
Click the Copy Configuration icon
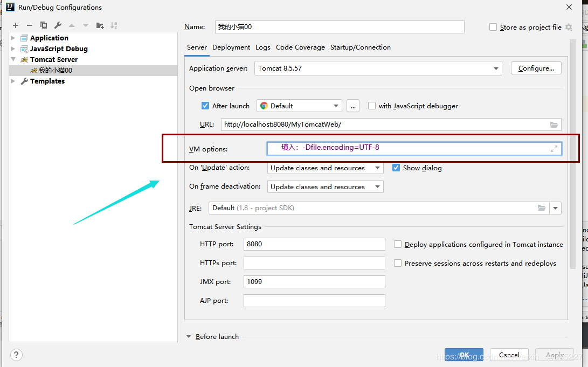tap(44, 25)
